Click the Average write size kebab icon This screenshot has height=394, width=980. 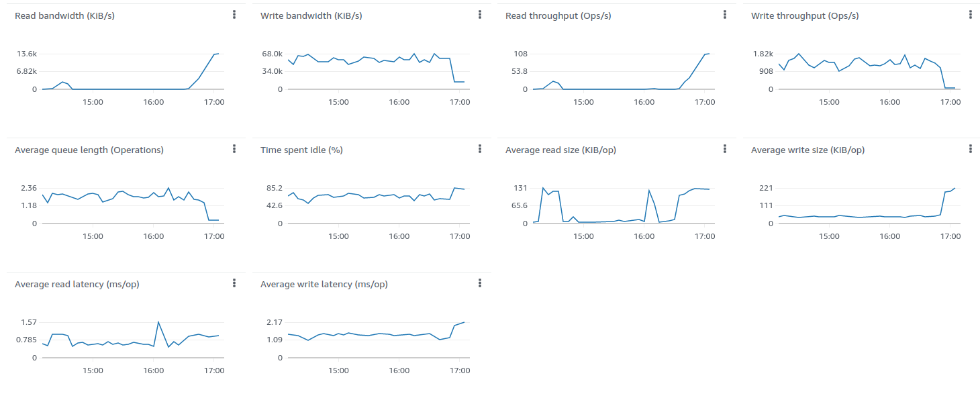click(x=971, y=149)
